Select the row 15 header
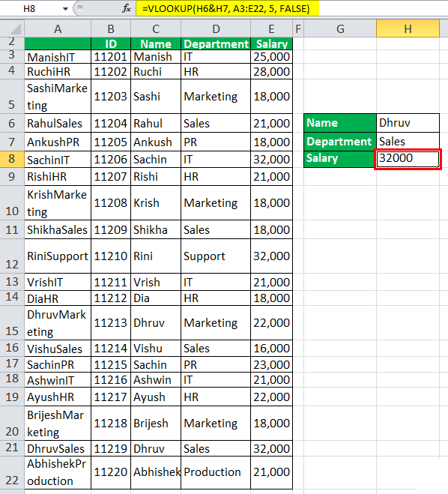448x494 pixels. (12, 322)
